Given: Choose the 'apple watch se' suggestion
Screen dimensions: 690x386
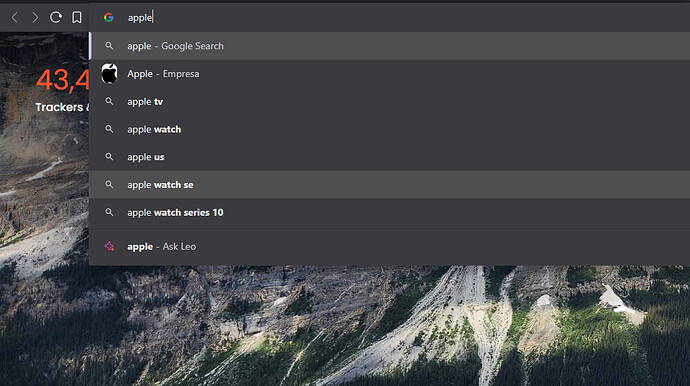Looking at the screenshot, I should point(389,184).
